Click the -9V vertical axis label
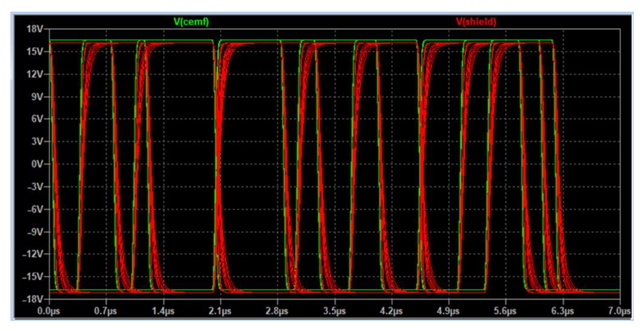The height and width of the screenshot is (331, 644). click(x=35, y=232)
